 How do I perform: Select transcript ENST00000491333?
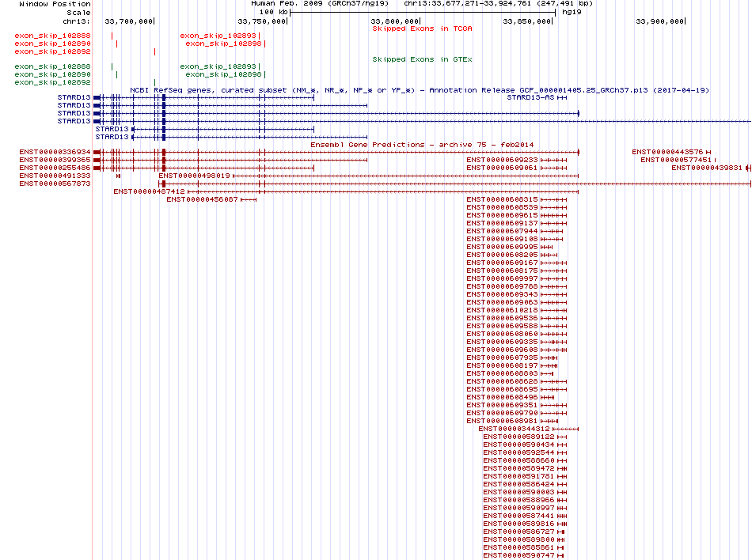(55, 176)
